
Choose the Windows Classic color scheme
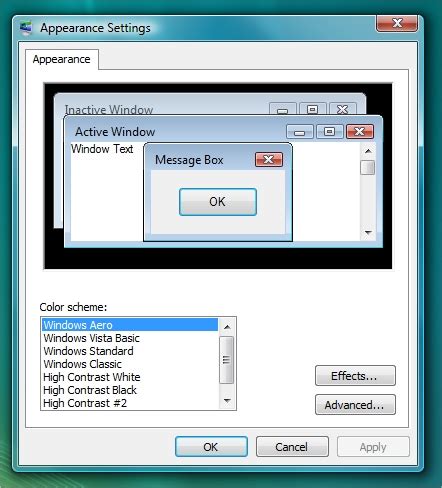(130, 364)
